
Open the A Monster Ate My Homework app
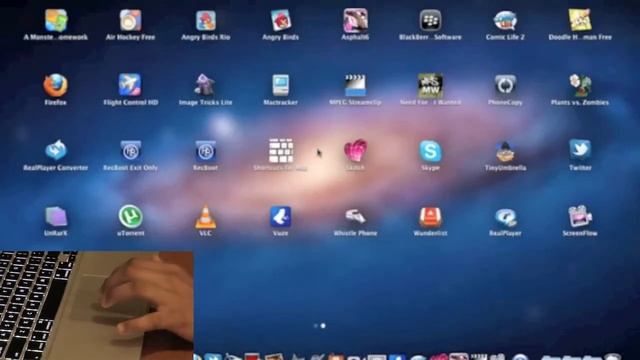[56, 20]
